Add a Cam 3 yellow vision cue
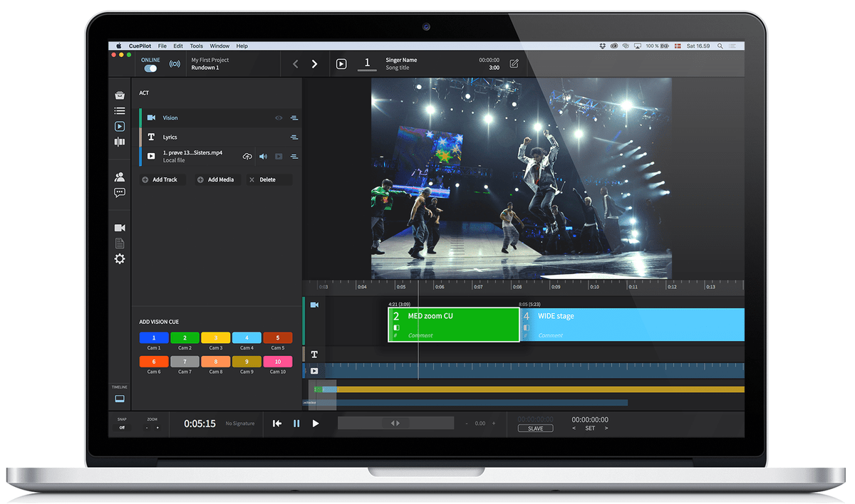Image resolution: width=855 pixels, height=504 pixels. 216,338
